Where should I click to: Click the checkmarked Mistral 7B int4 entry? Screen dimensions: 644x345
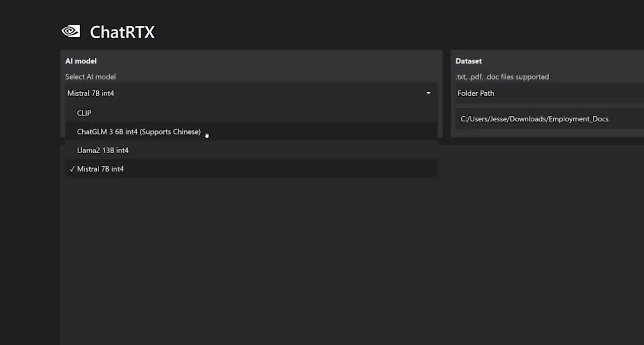tap(100, 169)
